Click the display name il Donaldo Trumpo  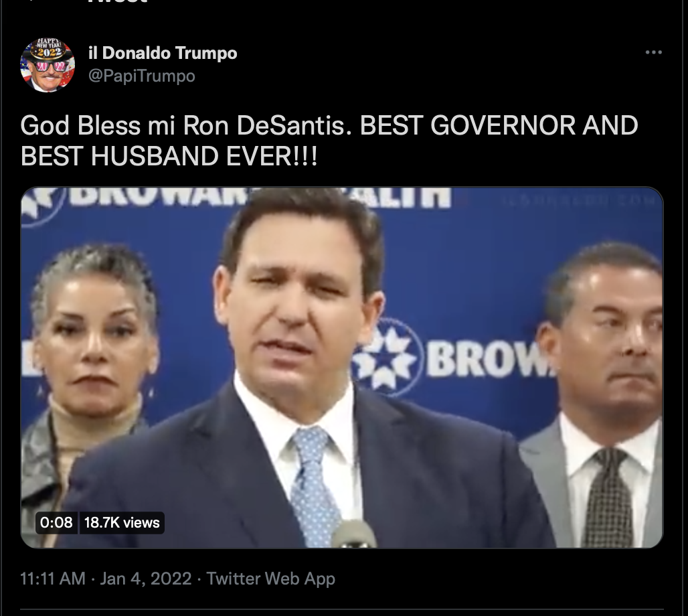[x=163, y=53]
